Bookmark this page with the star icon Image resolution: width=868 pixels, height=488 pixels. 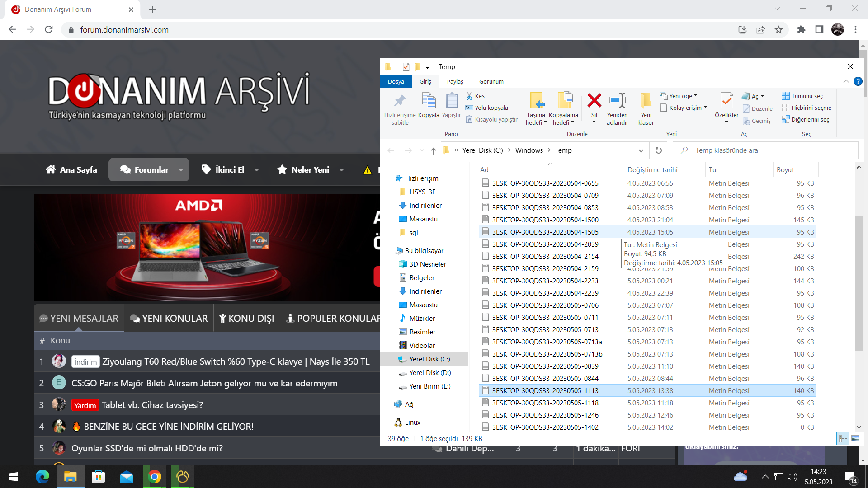pos(778,29)
